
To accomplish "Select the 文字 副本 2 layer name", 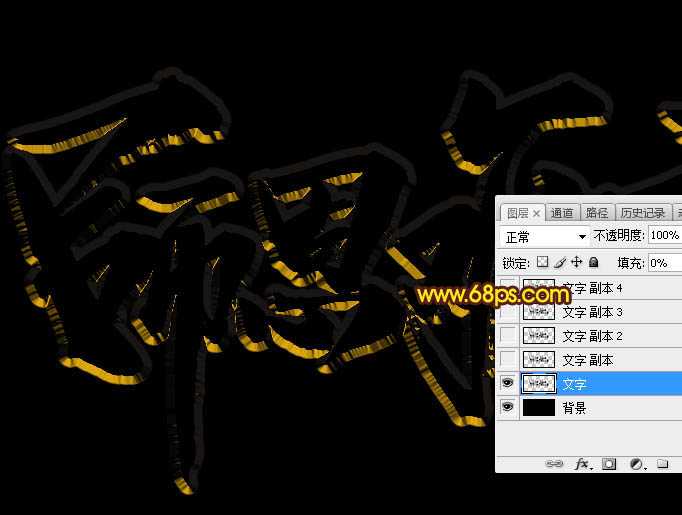I will click(592, 336).
